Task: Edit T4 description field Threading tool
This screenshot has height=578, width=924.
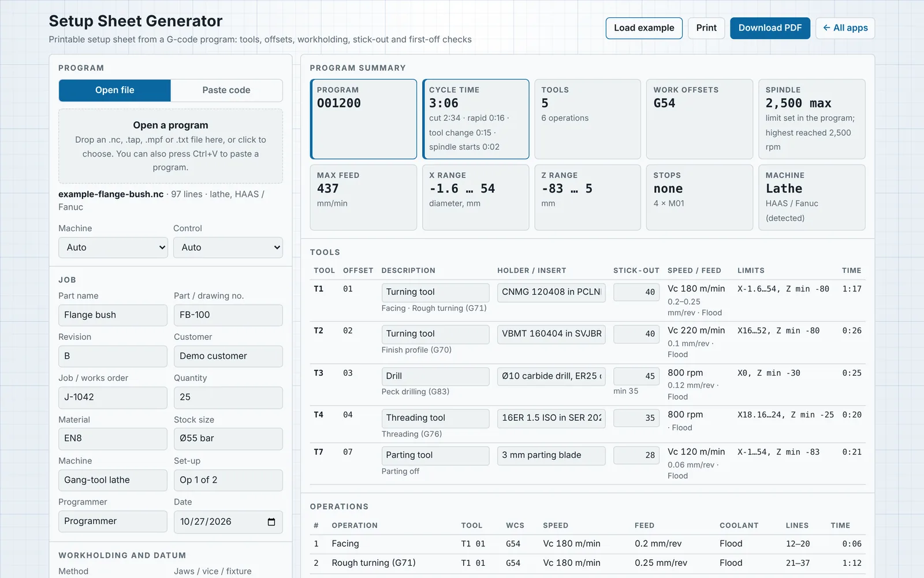Action: (x=435, y=418)
